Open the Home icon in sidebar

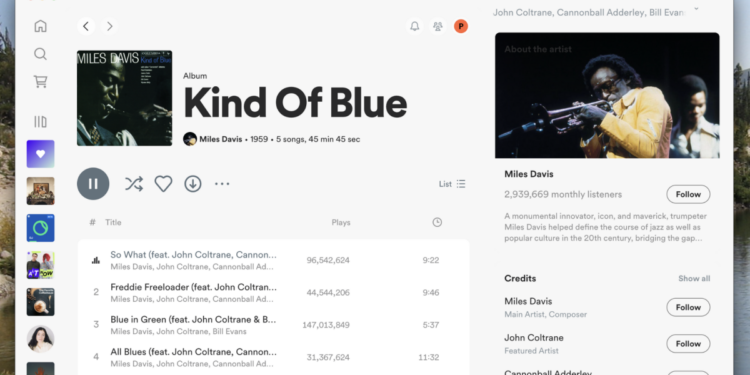(41, 26)
